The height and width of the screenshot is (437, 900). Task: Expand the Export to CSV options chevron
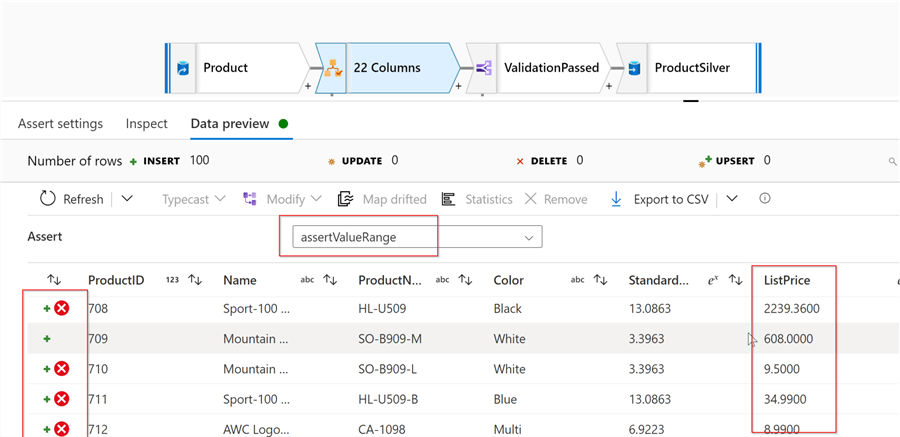coord(731,199)
